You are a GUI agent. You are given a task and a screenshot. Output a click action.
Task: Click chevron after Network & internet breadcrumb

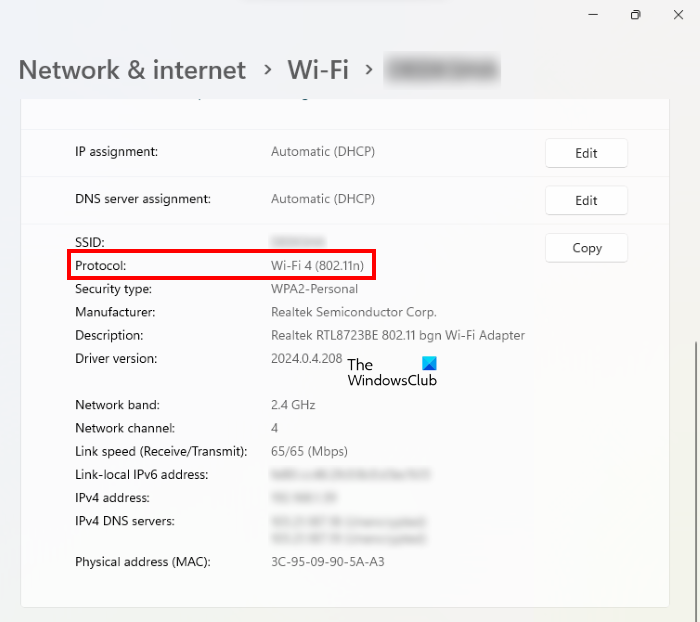(267, 70)
